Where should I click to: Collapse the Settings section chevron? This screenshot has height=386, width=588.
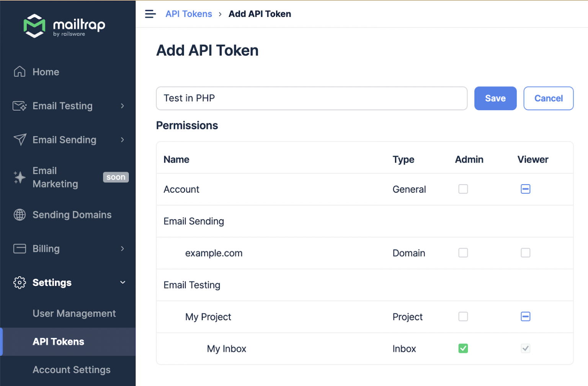coord(122,283)
